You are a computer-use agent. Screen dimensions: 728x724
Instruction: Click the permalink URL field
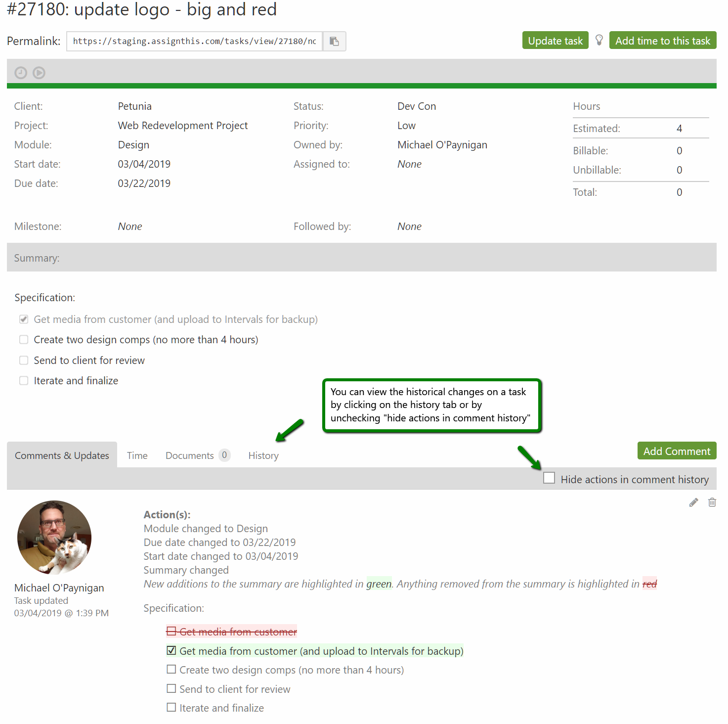(x=194, y=42)
